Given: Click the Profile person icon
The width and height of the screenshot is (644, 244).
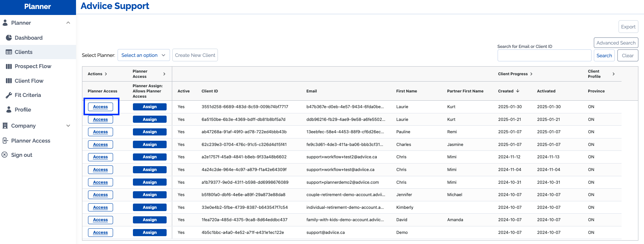Looking at the screenshot, I should tap(9, 110).
